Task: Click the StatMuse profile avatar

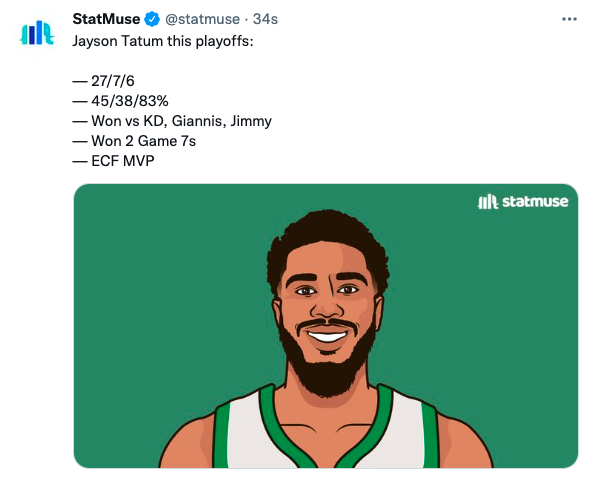Action: 37,33
